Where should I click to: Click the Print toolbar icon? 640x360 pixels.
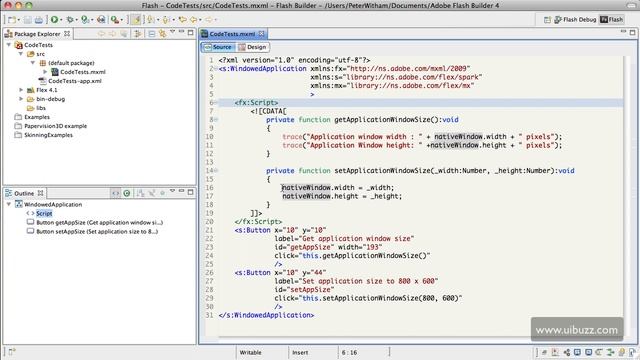tap(38, 19)
